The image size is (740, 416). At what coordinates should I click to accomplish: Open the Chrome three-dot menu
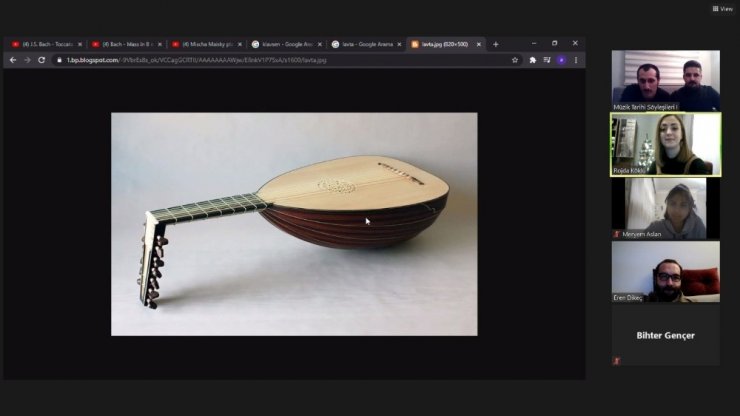[576, 60]
